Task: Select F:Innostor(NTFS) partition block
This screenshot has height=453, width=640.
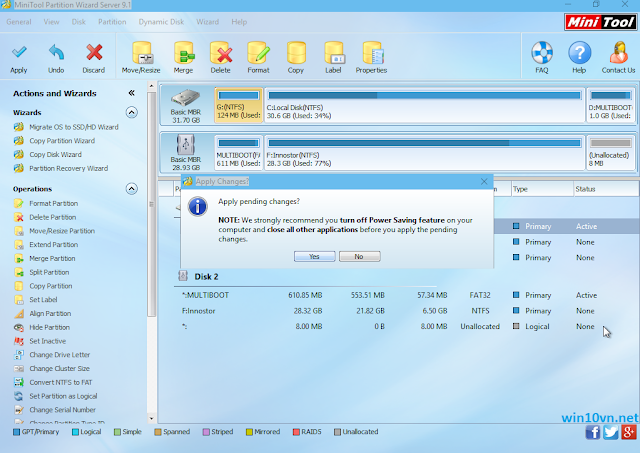Action: pos(424,153)
